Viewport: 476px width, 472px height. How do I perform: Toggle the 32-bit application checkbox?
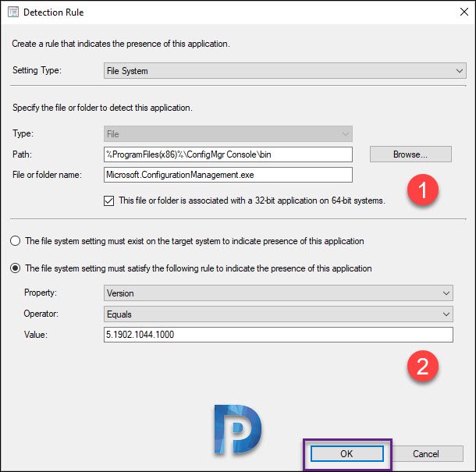click(x=108, y=201)
